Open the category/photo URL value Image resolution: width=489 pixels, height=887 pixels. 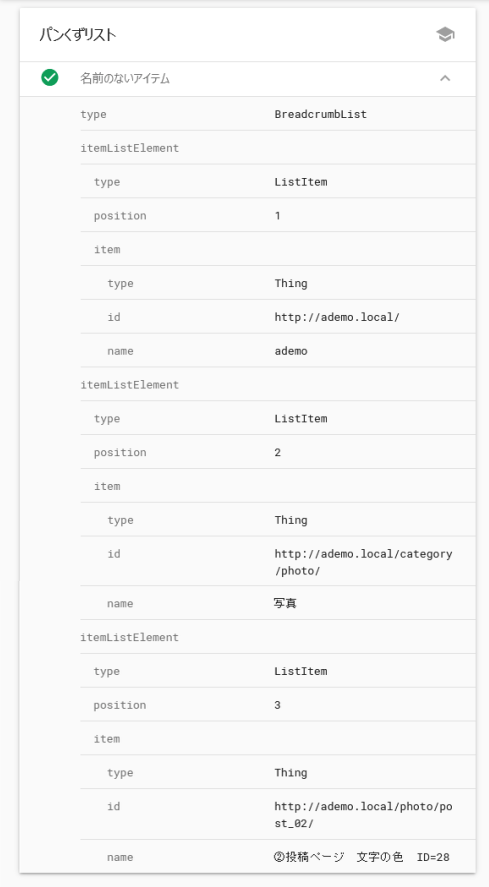coord(363,562)
